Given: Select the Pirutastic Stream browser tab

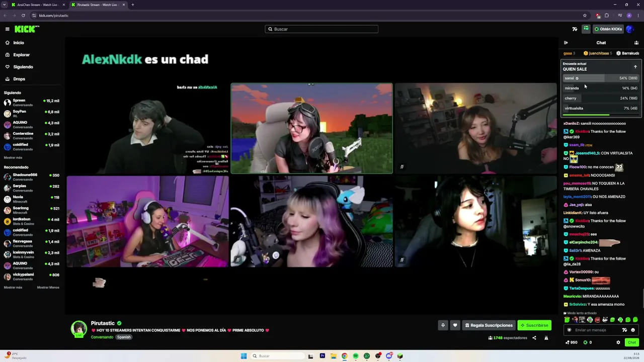Looking at the screenshot, I should click(x=98, y=5).
